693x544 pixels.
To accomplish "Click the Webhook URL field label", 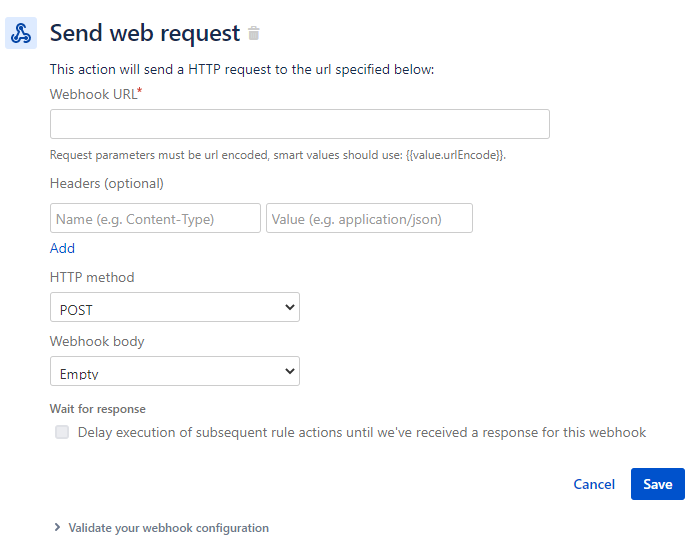I will point(95,94).
